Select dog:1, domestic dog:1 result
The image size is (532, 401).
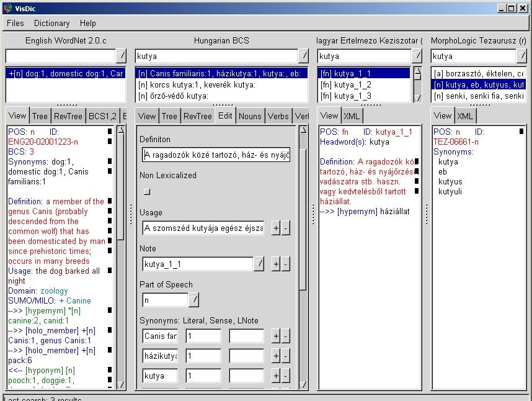point(66,73)
